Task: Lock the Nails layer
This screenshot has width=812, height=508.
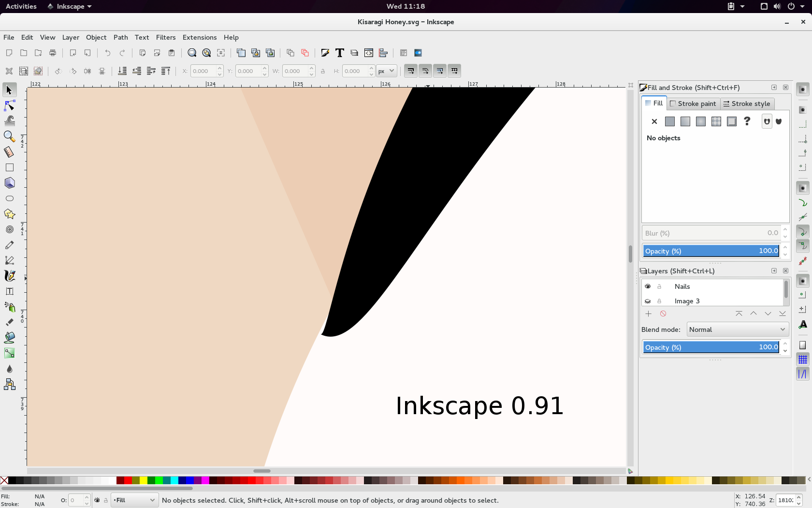Action: point(660,286)
